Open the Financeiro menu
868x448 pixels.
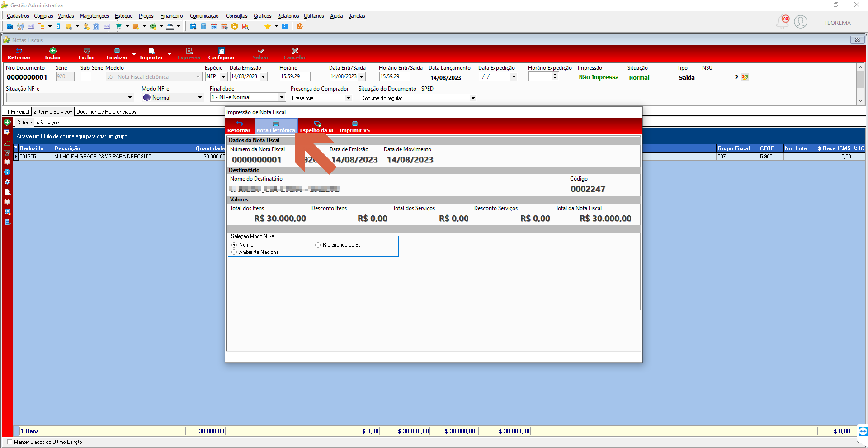(172, 16)
